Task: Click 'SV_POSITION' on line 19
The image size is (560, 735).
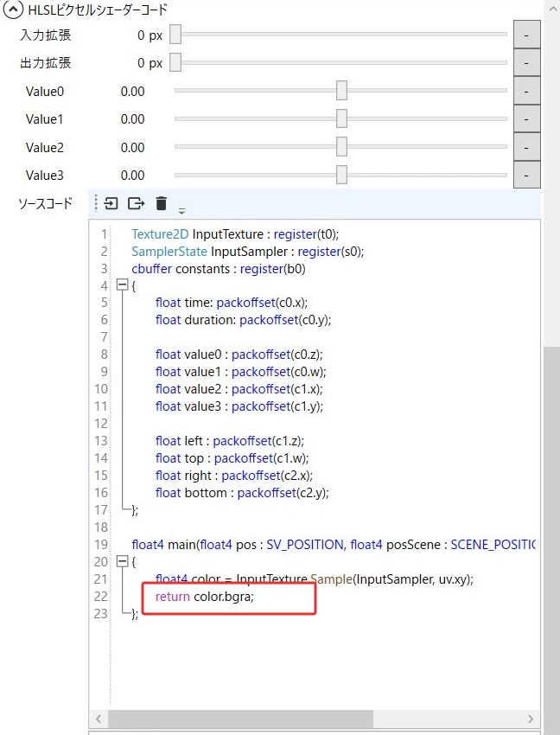Action: tap(305, 545)
